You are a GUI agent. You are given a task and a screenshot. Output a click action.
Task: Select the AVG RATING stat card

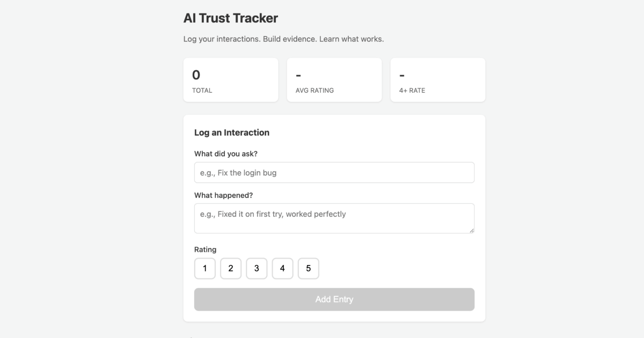click(334, 79)
